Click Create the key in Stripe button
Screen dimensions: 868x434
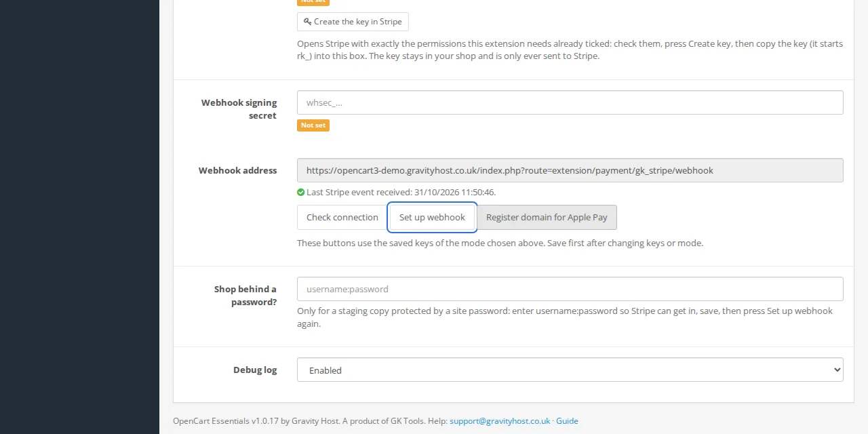click(353, 22)
